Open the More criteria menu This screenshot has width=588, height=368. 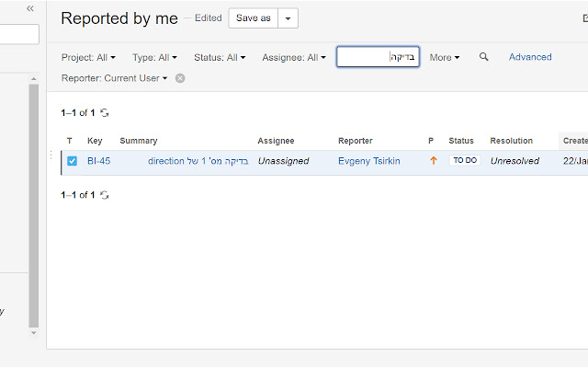click(445, 57)
